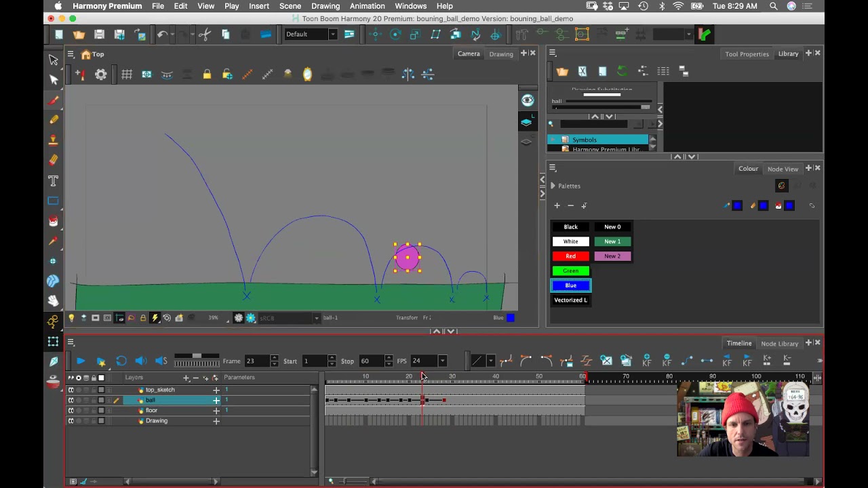Toggle the layers icon beside camera view

(527, 122)
